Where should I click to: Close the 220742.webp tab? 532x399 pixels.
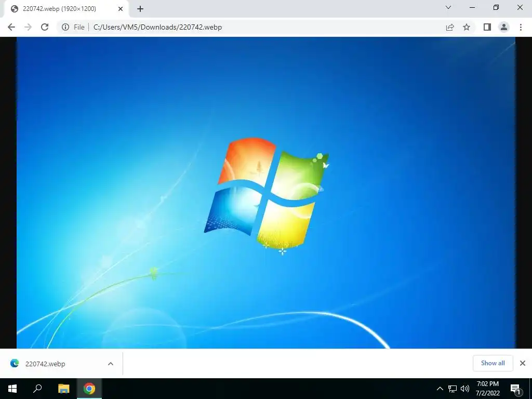point(121,9)
